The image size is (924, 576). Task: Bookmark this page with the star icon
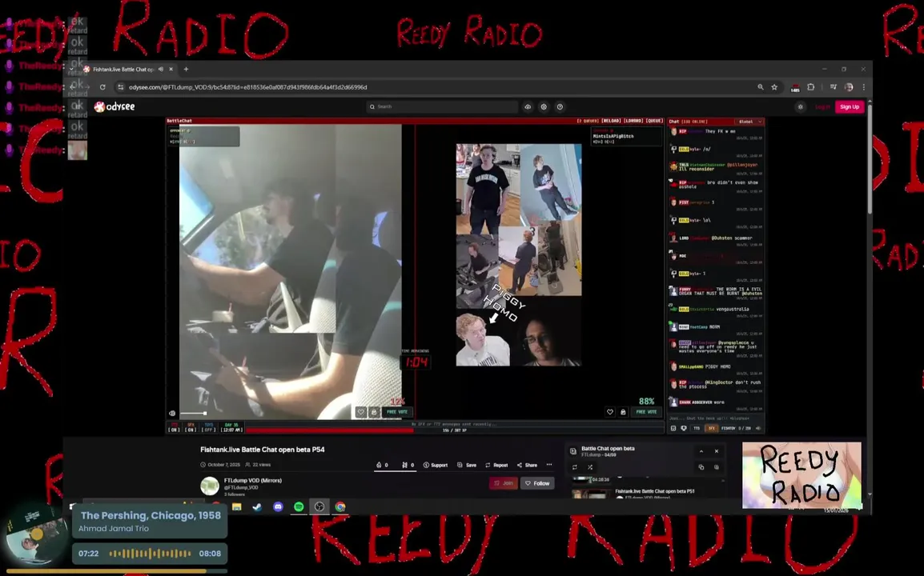774,87
